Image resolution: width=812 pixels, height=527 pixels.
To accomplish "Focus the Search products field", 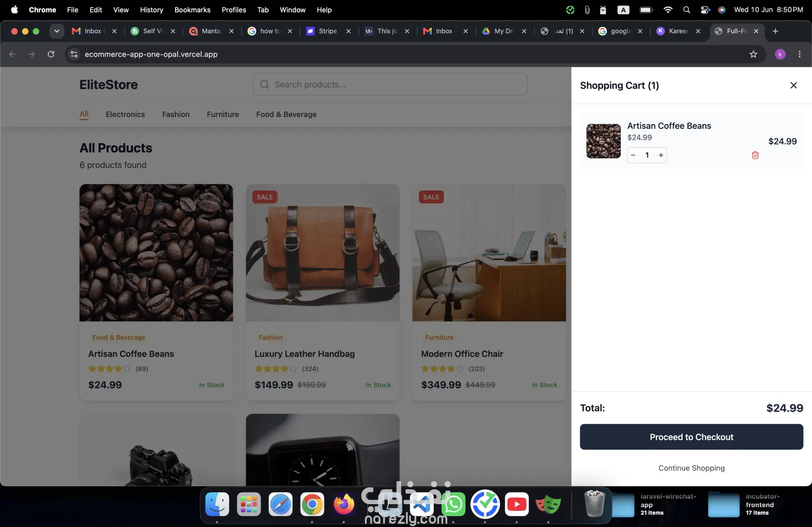I will [x=390, y=85].
